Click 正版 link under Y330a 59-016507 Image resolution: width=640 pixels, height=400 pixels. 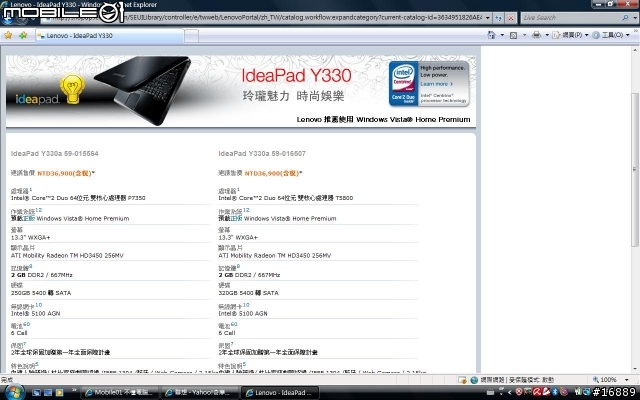(236, 218)
